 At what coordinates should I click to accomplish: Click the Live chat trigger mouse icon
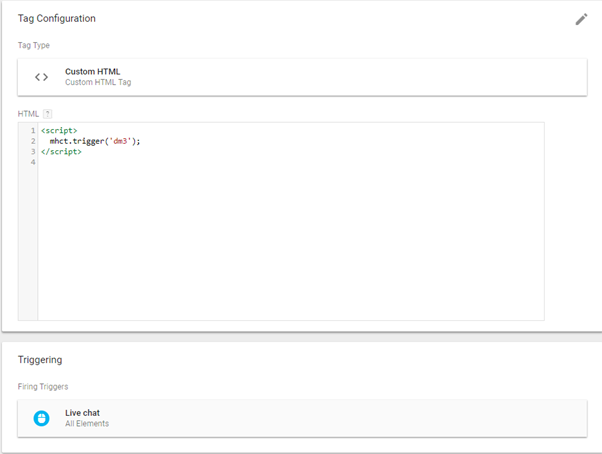(x=41, y=418)
